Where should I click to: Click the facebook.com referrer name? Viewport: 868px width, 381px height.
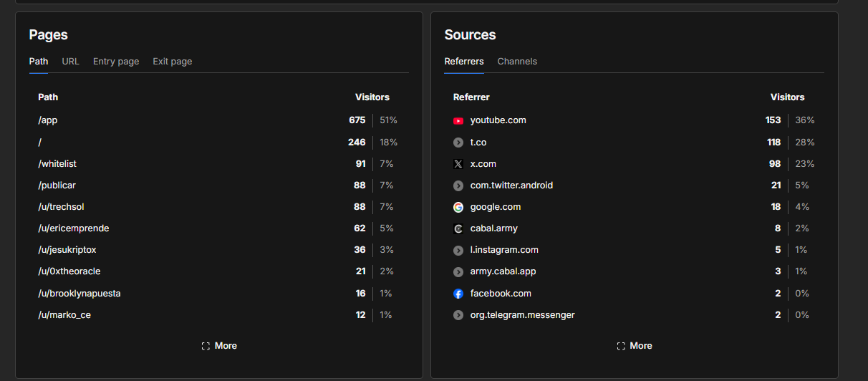pos(501,294)
